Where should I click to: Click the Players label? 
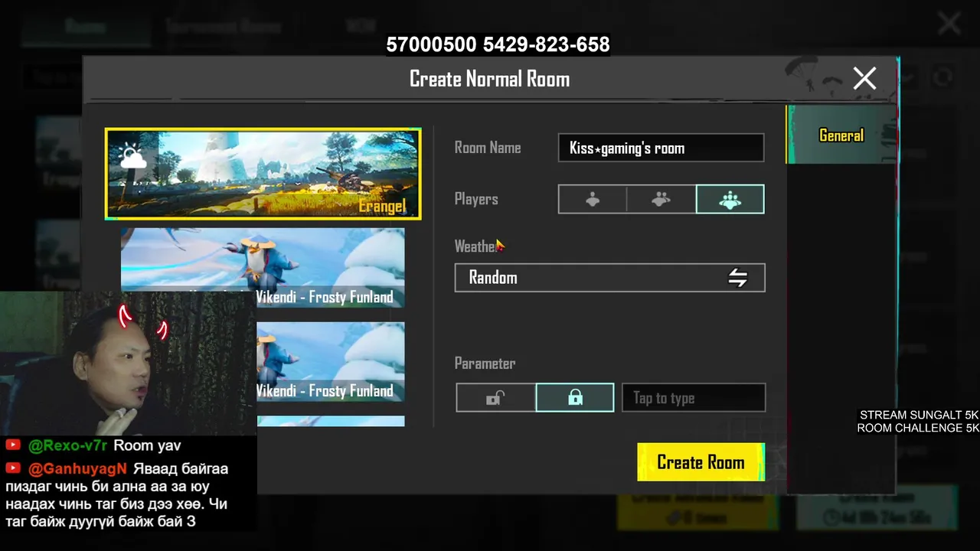pos(476,199)
